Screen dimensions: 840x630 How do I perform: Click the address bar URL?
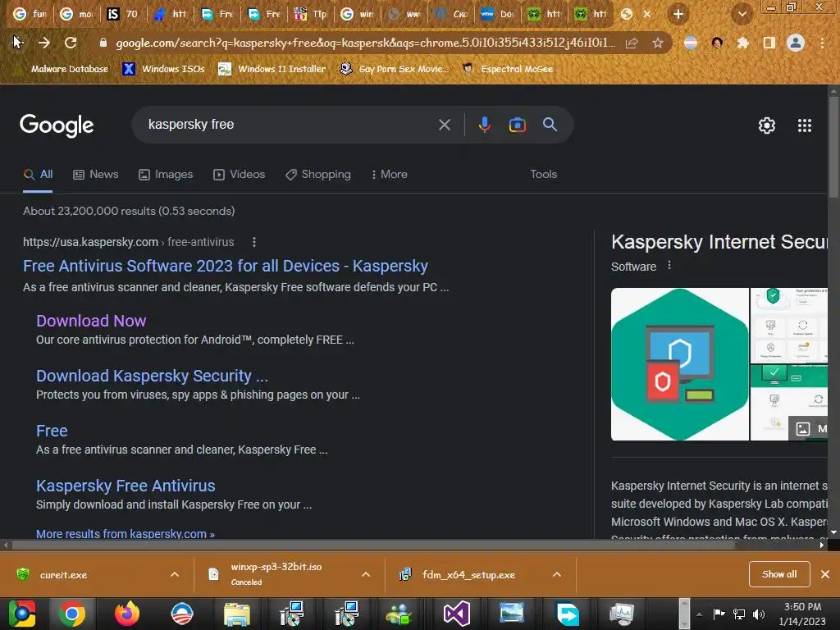365,43
